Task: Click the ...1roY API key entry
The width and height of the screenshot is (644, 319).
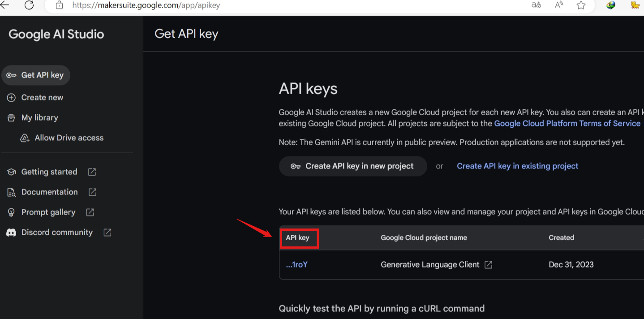Action: tap(296, 264)
